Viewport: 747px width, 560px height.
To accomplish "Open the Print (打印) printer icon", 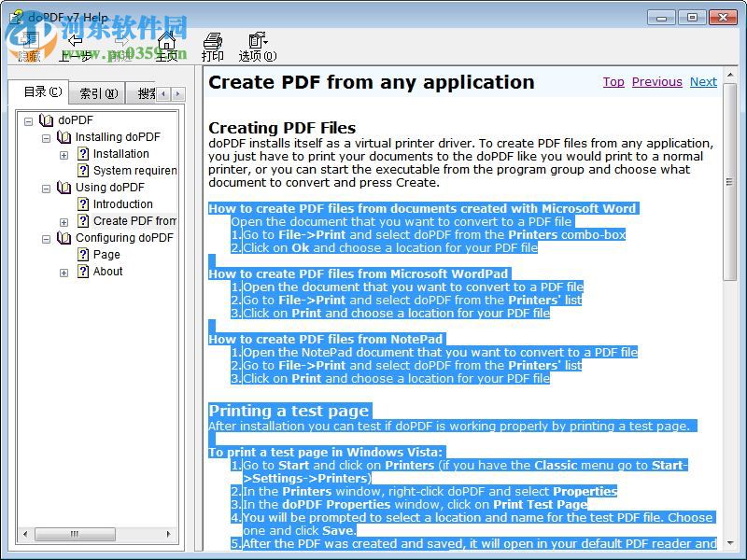I will pos(213,42).
